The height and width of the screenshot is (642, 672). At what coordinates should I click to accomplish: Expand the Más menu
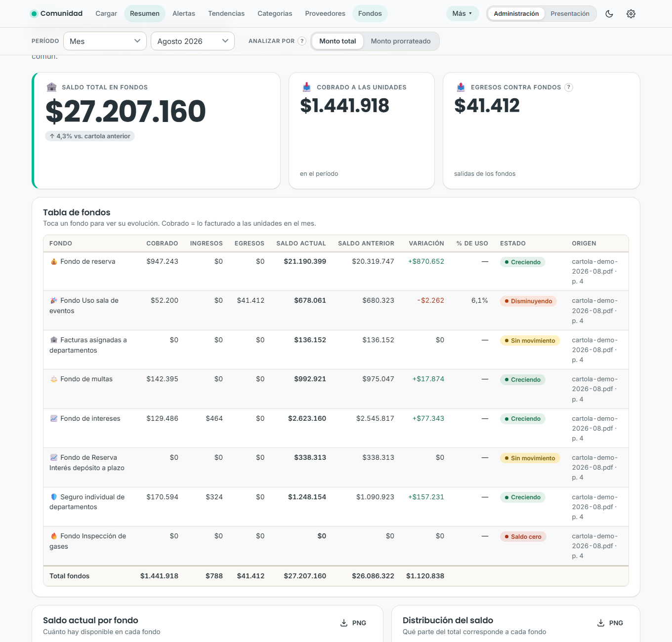pos(462,14)
